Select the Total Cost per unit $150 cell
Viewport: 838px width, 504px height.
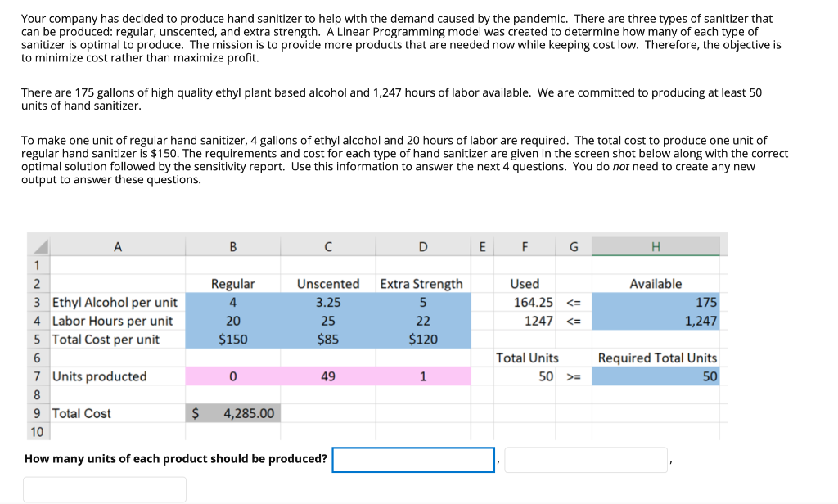pyautogui.click(x=234, y=338)
